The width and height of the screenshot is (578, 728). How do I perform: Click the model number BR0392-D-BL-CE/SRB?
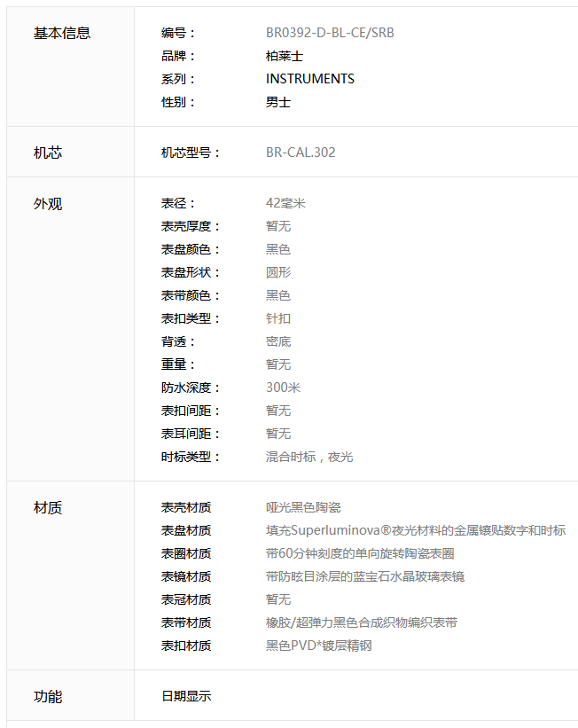click(x=330, y=33)
